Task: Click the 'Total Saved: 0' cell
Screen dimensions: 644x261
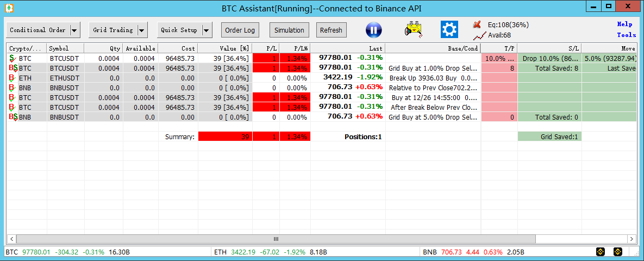Action: pos(550,117)
